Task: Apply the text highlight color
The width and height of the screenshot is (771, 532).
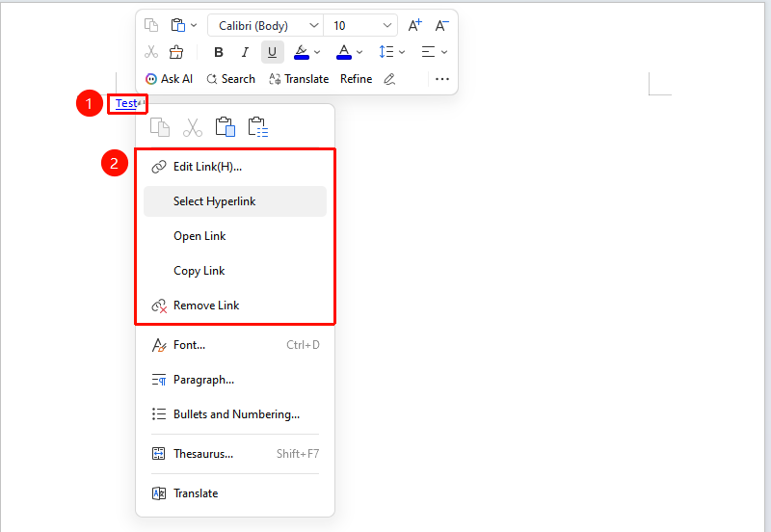Action: (302, 52)
